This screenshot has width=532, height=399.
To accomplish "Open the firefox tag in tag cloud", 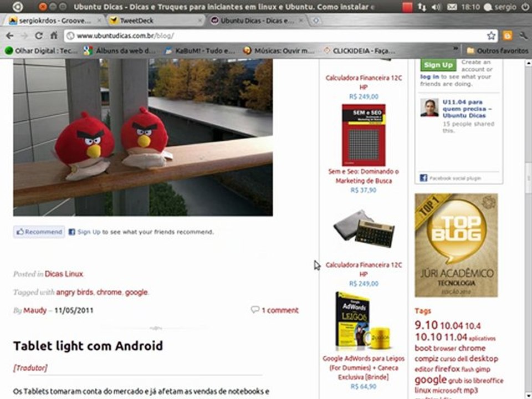I will click(x=447, y=369).
